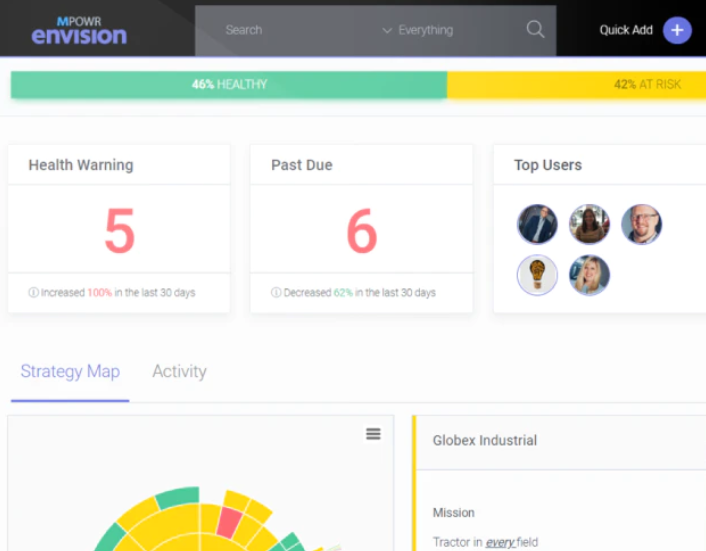Open the Everything search filter dropdown
This screenshot has width=706, height=551.
pos(417,30)
